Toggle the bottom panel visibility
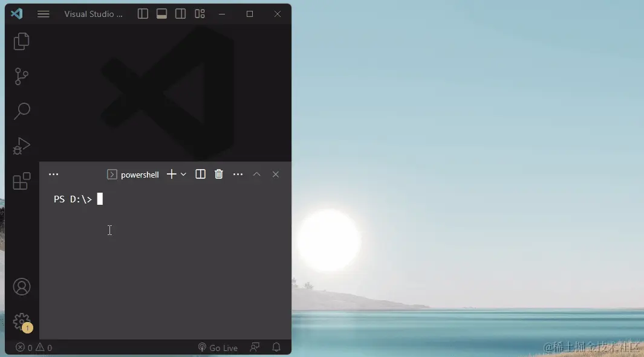Image resolution: width=644 pixels, height=357 pixels. [x=162, y=14]
